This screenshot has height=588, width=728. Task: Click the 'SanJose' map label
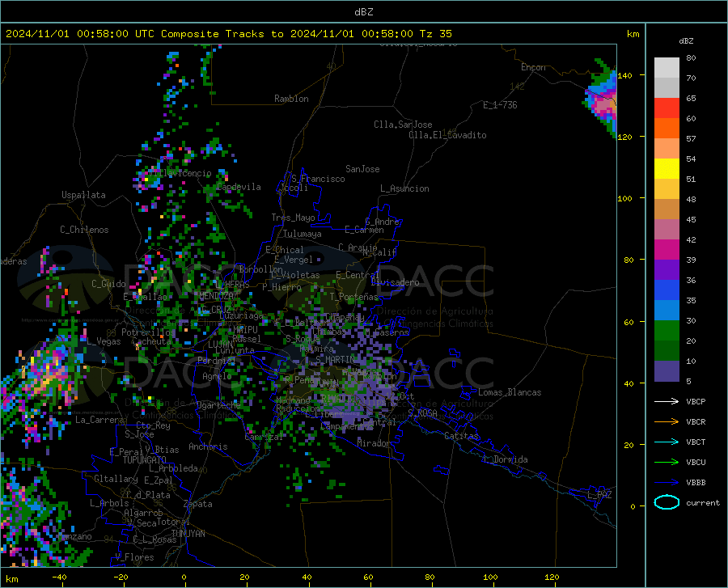(x=362, y=169)
